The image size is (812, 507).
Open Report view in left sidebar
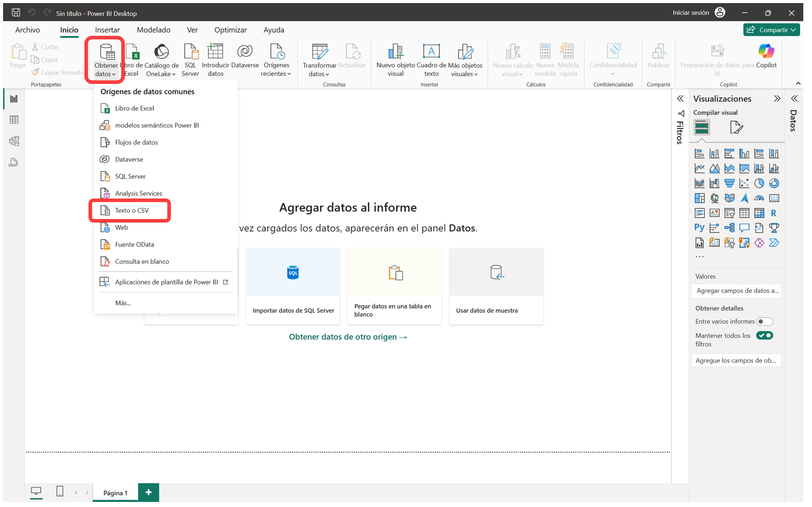pos(14,99)
